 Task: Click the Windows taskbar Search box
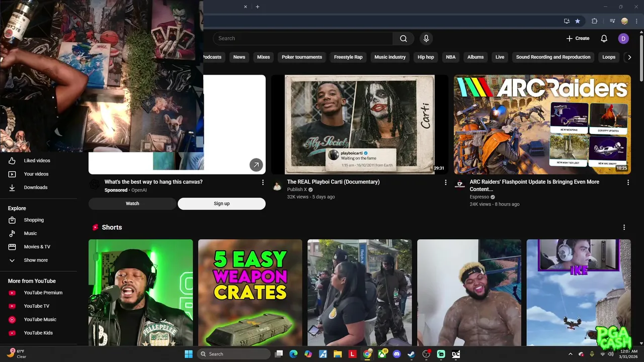(x=233, y=354)
